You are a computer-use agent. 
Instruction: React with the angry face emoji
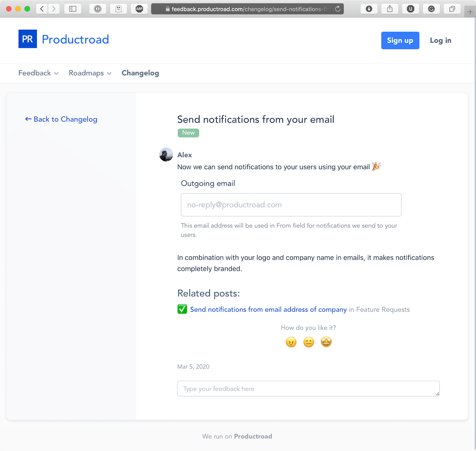click(291, 342)
